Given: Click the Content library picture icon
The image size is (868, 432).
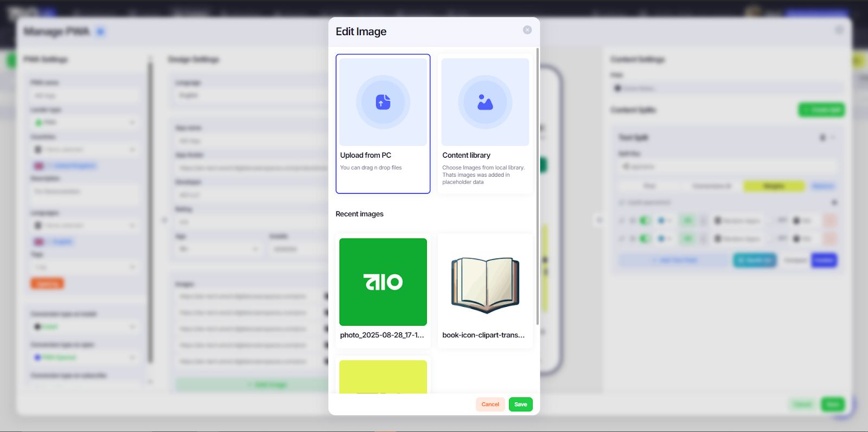Looking at the screenshot, I should click(485, 102).
